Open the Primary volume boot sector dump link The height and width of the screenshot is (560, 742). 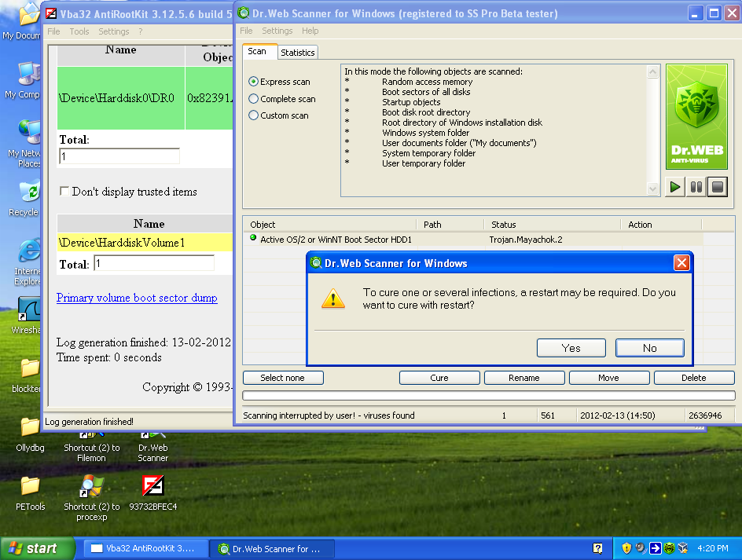137,298
